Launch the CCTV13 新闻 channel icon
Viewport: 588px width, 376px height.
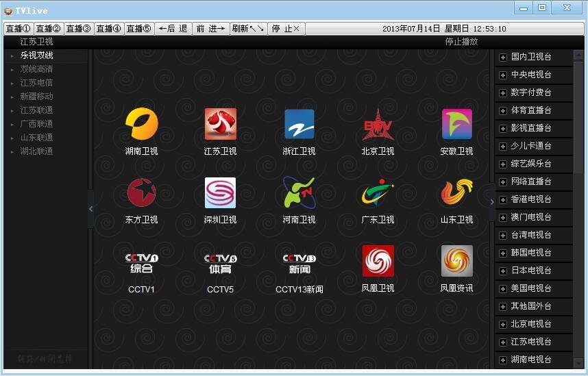tap(299, 264)
